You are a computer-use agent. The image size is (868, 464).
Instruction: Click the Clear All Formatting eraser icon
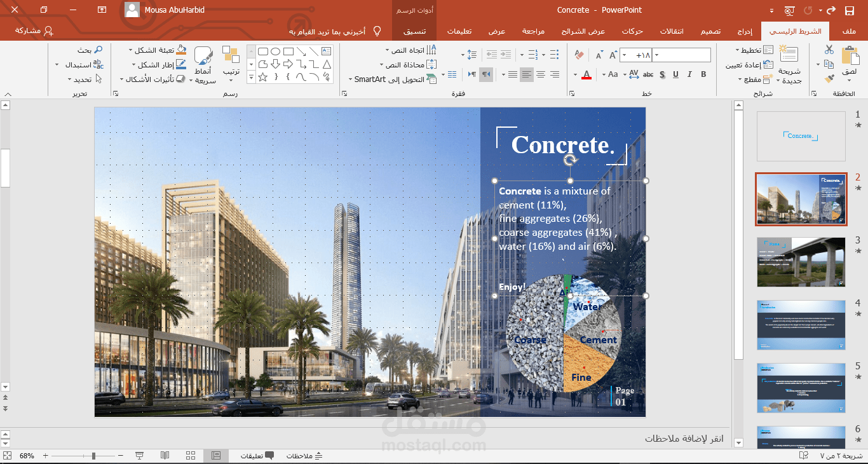tap(579, 56)
